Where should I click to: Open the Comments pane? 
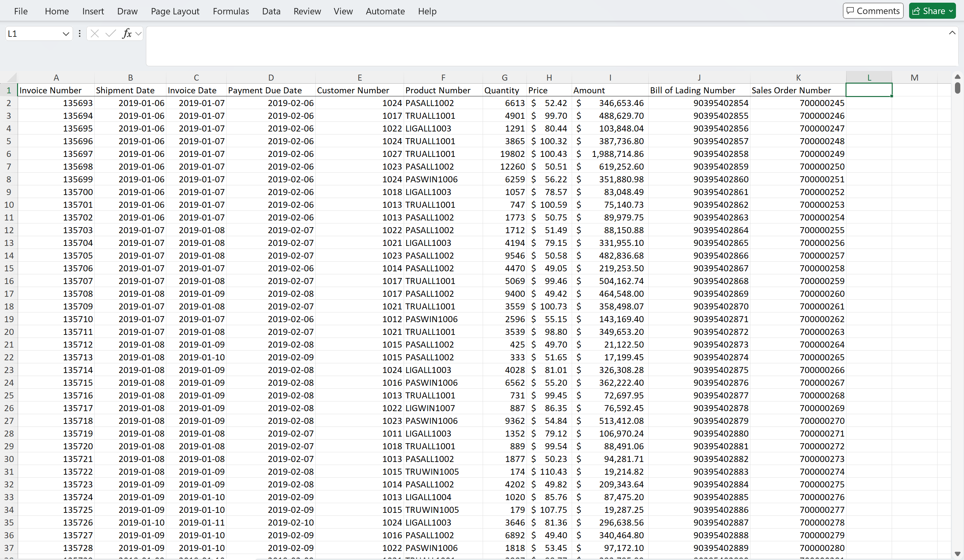pos(873,11)
